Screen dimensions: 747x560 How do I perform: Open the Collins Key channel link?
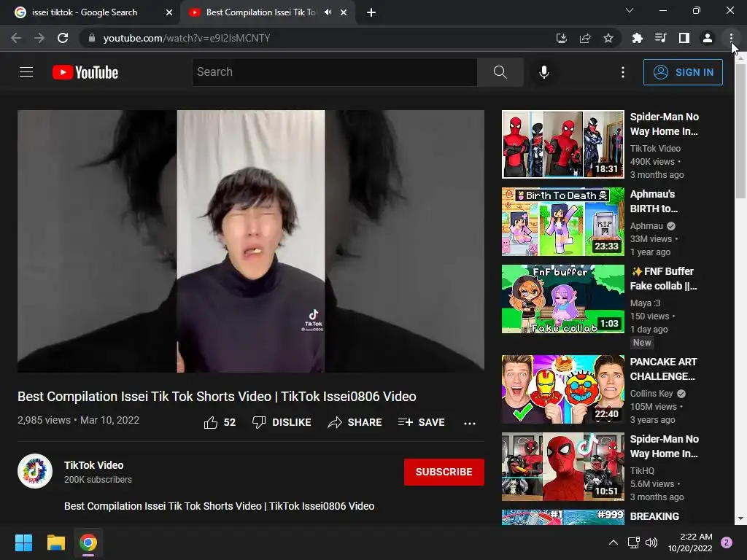click(651, 393)
